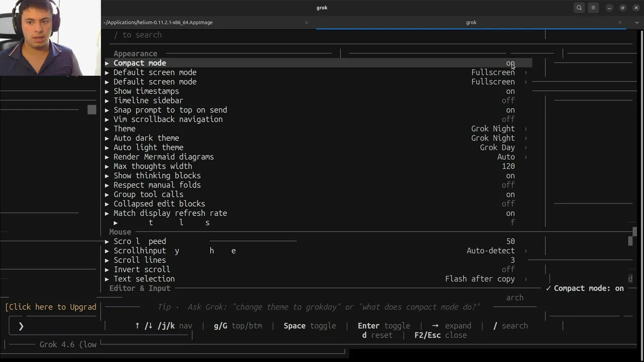Open the tab list dropdown chevron
Image resolution: width=644 pixels, height=362 pixels.
point(636,22)
